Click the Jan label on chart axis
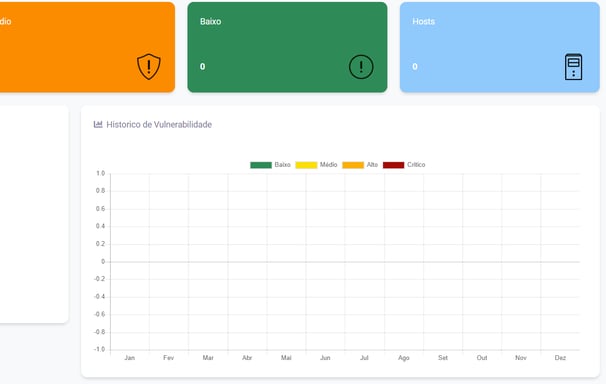The height and width of the screenshot is (384, 606). tap(129, 358)
